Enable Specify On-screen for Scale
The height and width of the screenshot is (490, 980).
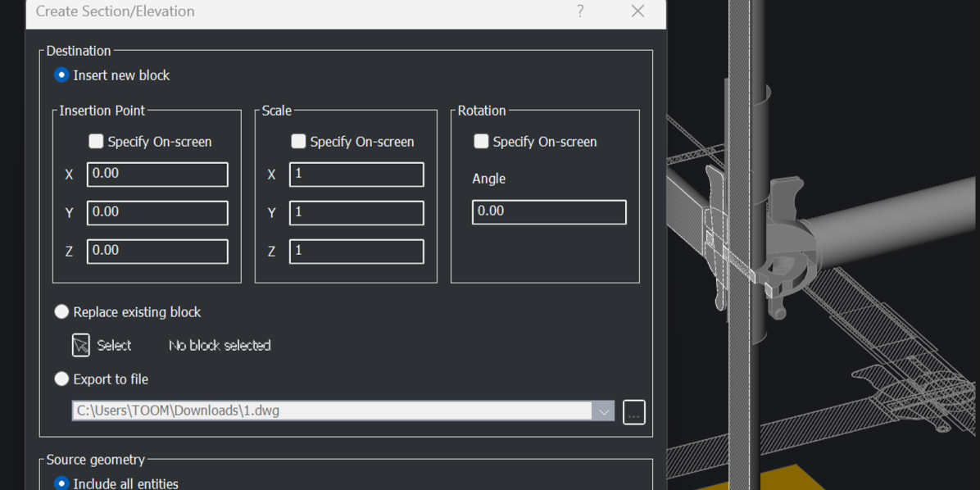[x=298, y=141]
